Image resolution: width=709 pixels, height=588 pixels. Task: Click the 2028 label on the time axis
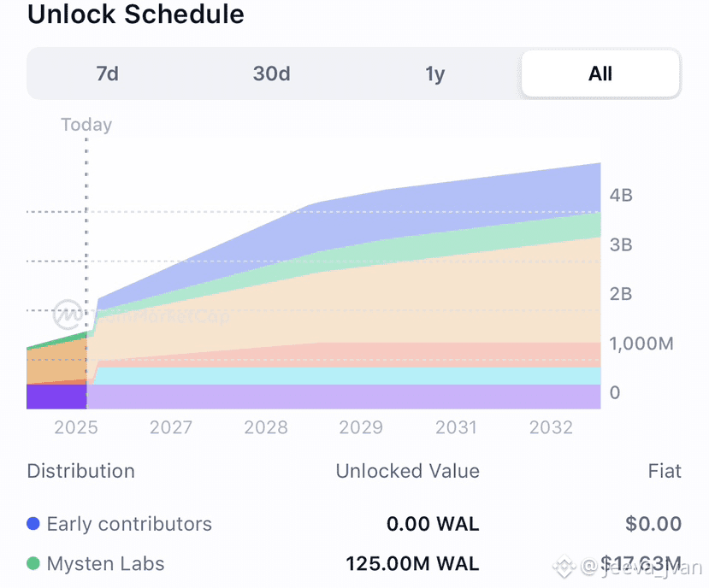pyautogui.click(x=266, y=426)
